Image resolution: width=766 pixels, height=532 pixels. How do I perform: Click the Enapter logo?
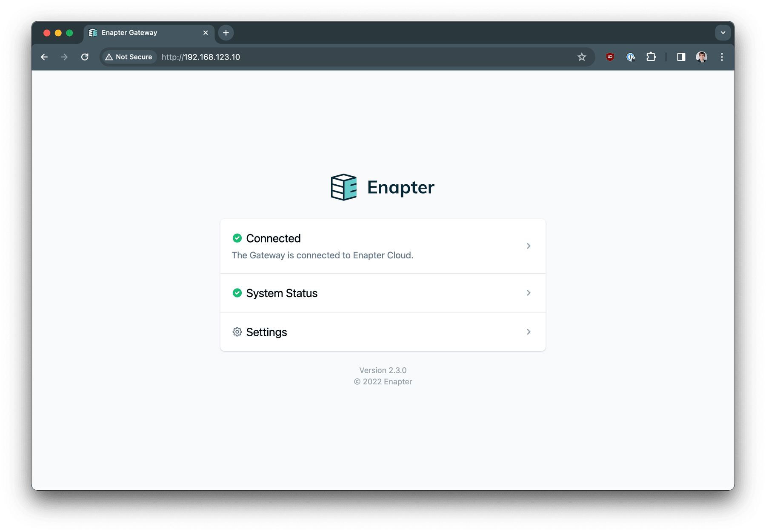pyautogui.click(x=343, y=187)
